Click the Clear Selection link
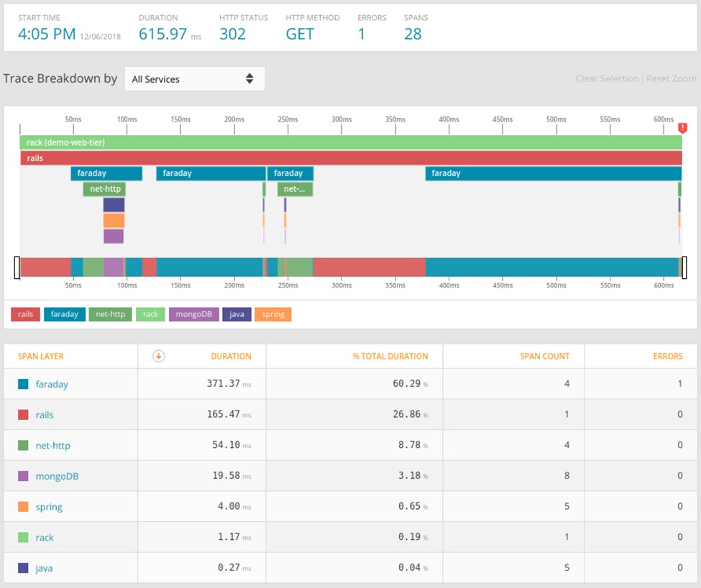 (607, 78)
